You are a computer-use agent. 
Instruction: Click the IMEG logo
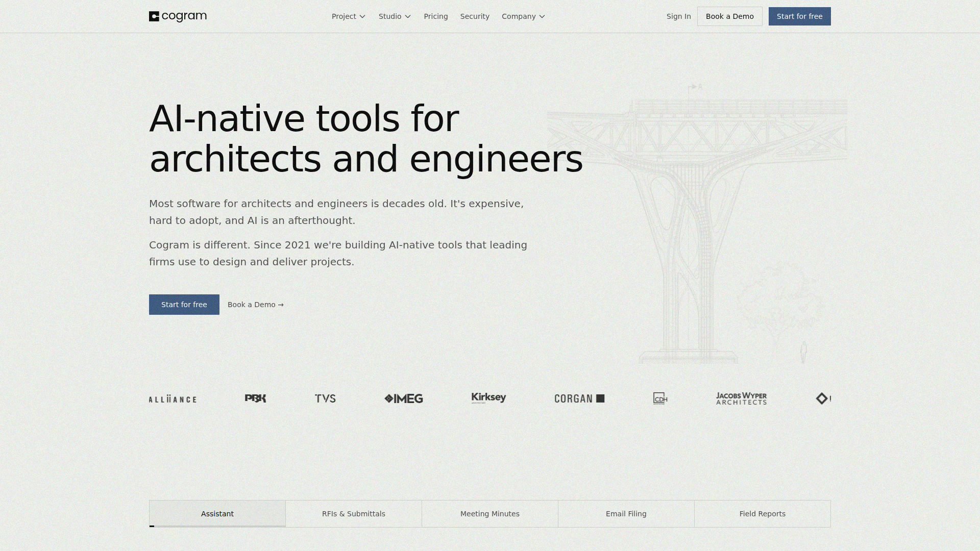coord(404,398)
